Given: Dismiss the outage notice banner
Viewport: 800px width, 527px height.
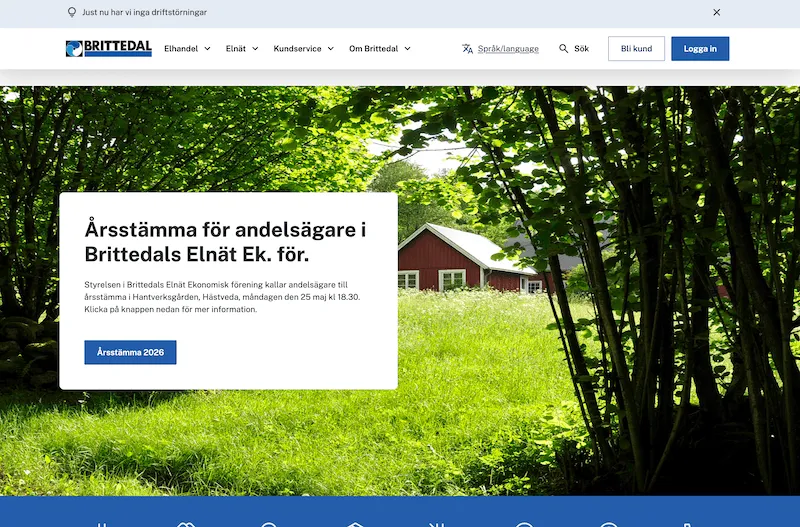Looking at the screenshot, I should pos(716,12).
